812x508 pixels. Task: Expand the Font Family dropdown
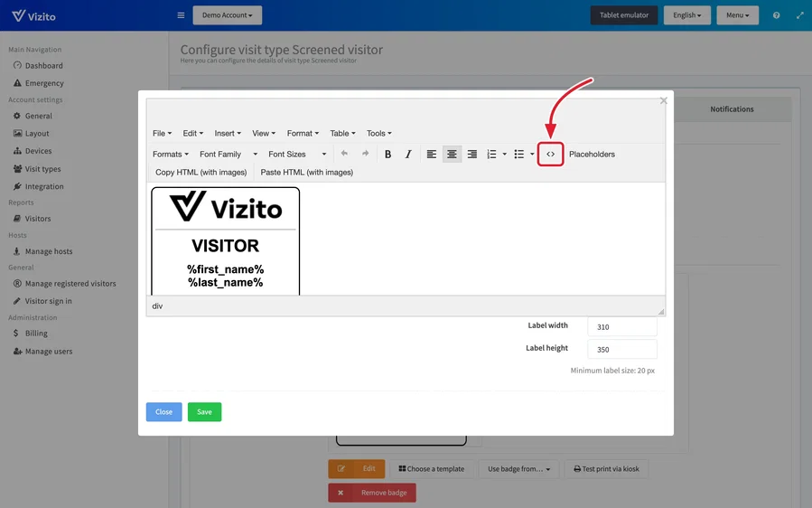pos(228,154)
